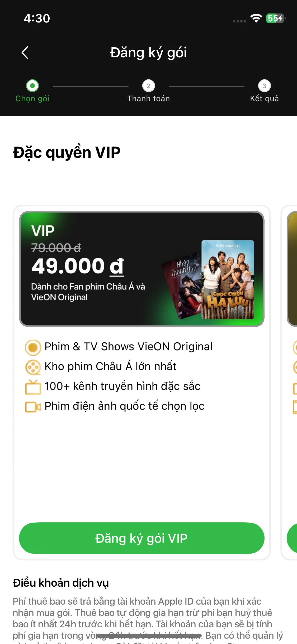The height and width of the screenshot is (644, 297).
Task: Select step 3 'Kết quả' circle
Action: [x=265, y=86]
